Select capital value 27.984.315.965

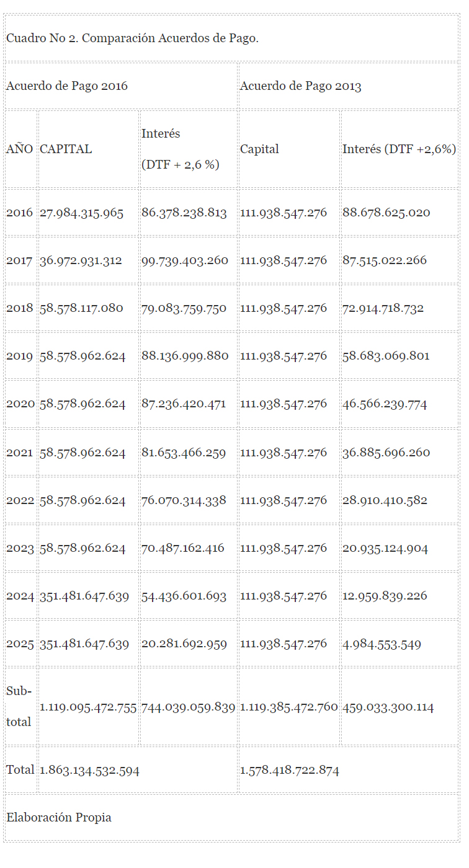[x=81, y=213]
